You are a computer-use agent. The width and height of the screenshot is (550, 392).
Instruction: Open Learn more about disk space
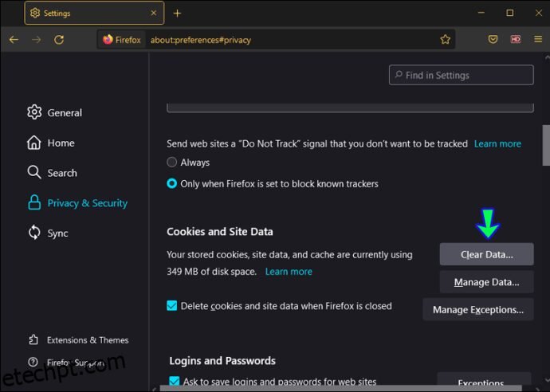289,272
